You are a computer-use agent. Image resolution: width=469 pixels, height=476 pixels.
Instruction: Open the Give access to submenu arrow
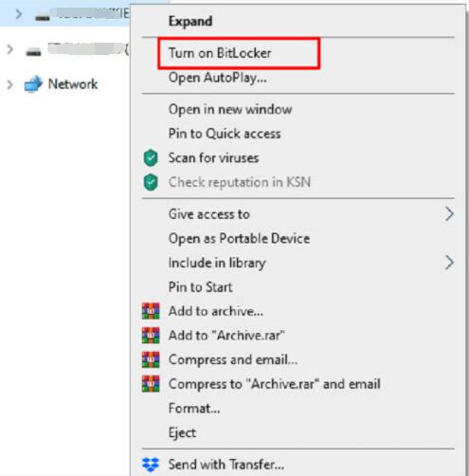(x=449, y=214)
